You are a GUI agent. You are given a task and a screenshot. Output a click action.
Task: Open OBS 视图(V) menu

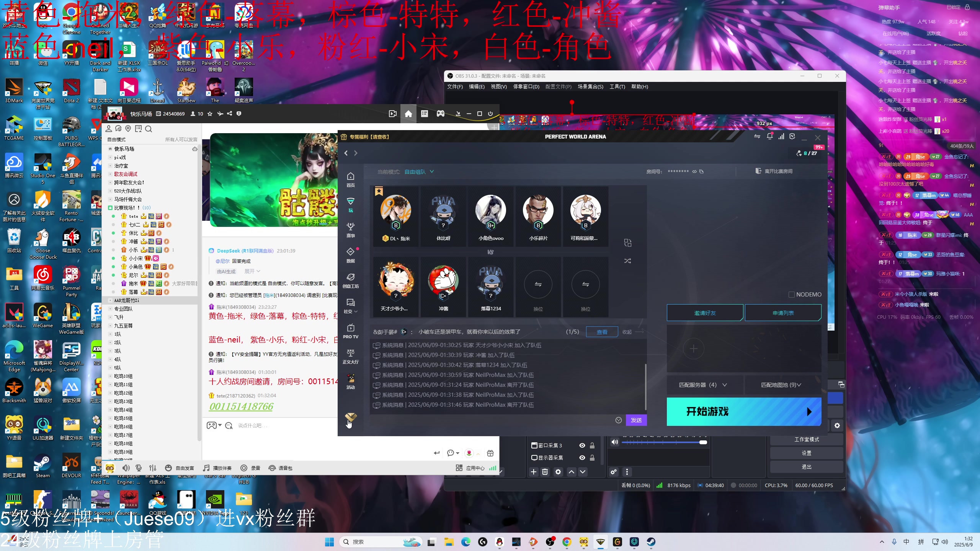498,87
